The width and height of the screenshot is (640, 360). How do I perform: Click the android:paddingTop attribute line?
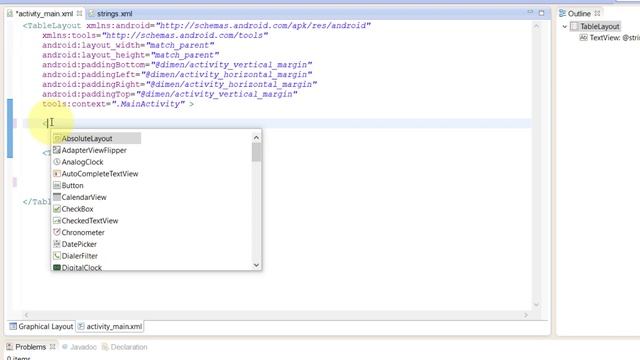click(x=169, y=94)
